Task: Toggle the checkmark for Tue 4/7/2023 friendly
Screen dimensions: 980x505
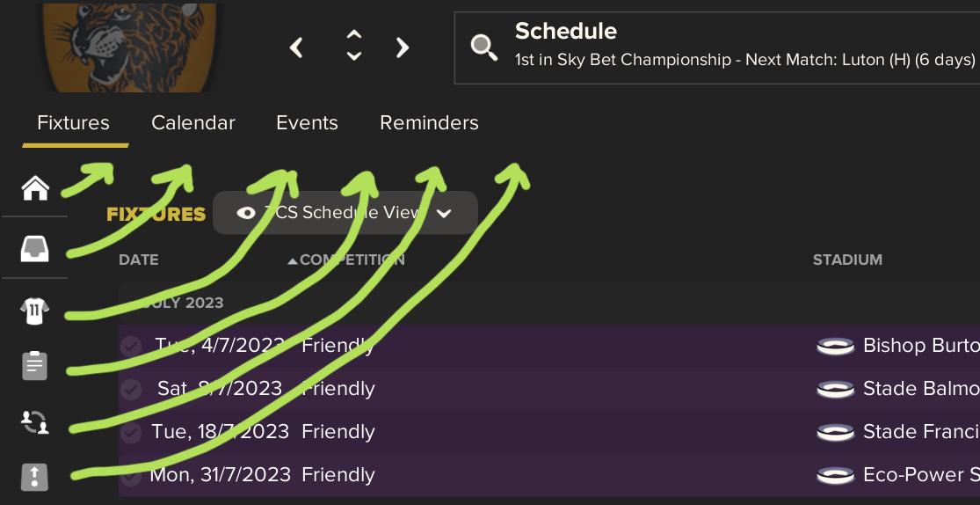Action: pyautogui.click(x=131, y=346)
